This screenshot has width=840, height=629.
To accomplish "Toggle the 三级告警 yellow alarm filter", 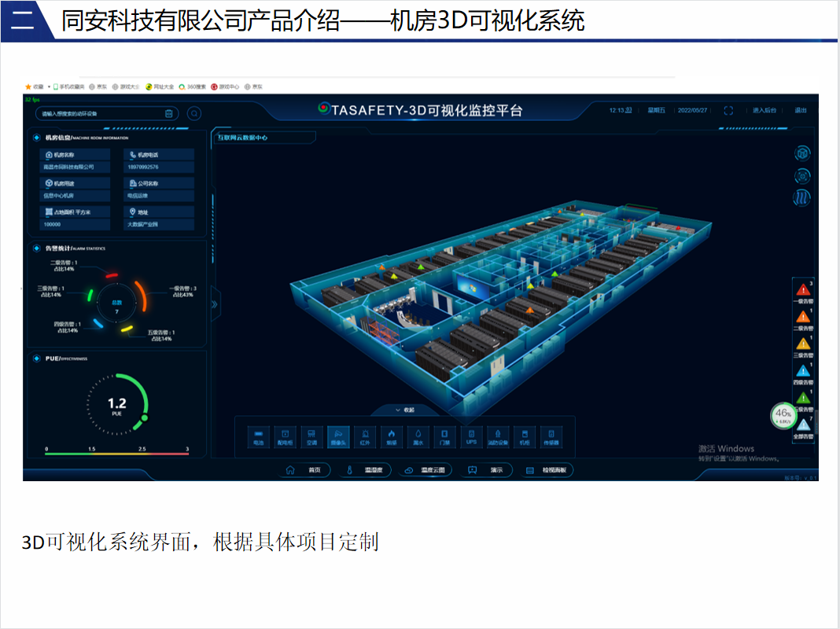I will click(803, 345).
